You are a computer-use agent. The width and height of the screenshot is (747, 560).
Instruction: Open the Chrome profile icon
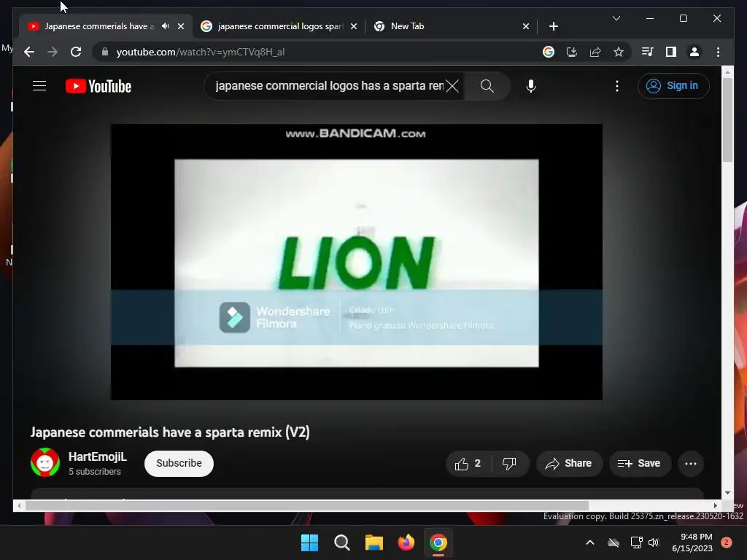pyautogui.click(x=694, y=52)
